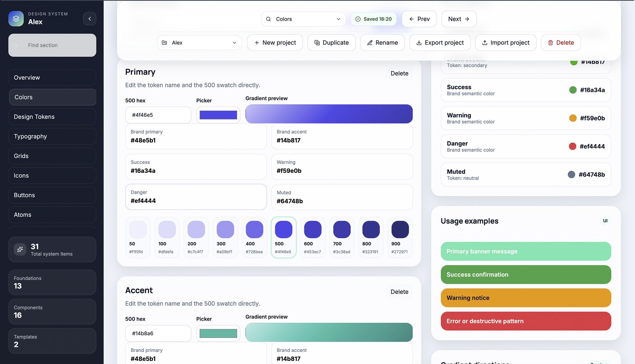Click the Rename pencil button
This screenshot has height=364, width=635.
pos(382,42)
